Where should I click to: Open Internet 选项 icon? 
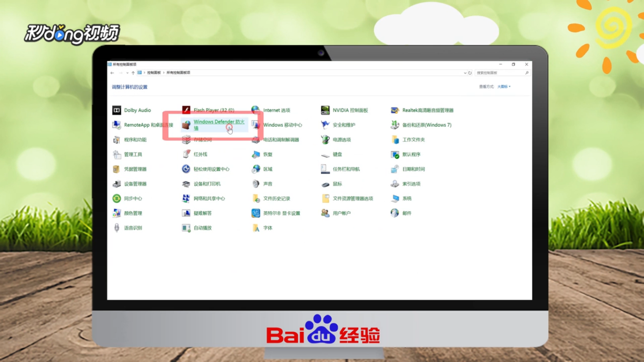(256, 110)
